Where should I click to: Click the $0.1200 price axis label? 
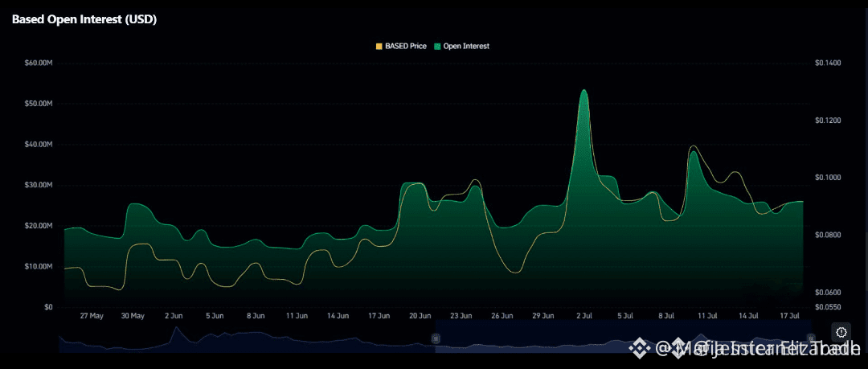[x=828, y=121]
